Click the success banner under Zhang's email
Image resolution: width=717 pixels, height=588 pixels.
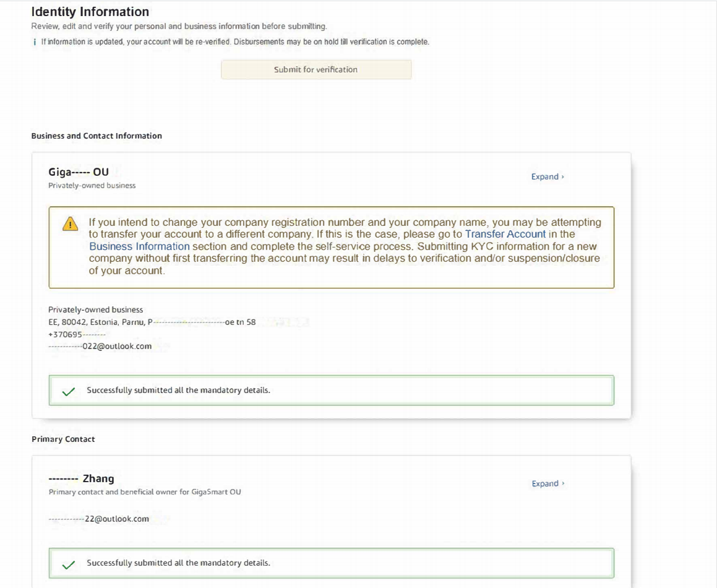point(331,563)
